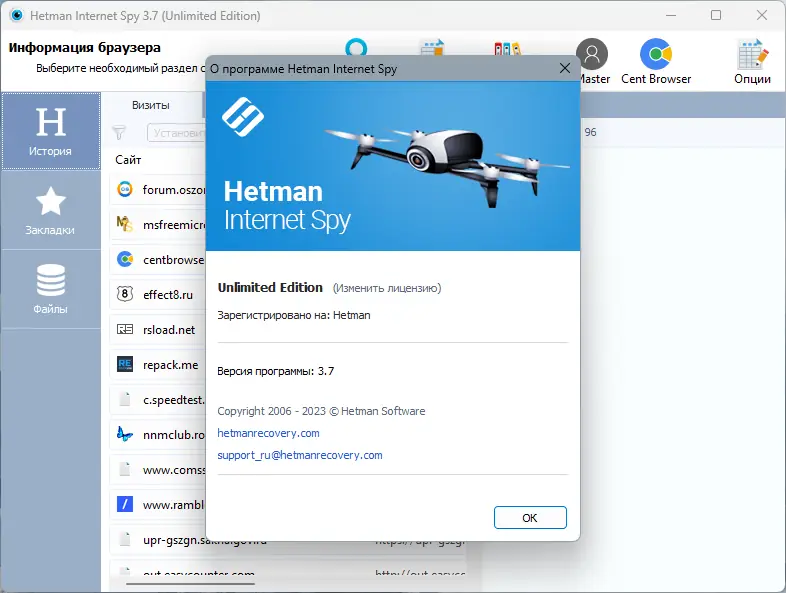Viewport: 786px width, 593px height.
Task: Minimize the Hetman Internet Spy window
Action: click(671, 15)
